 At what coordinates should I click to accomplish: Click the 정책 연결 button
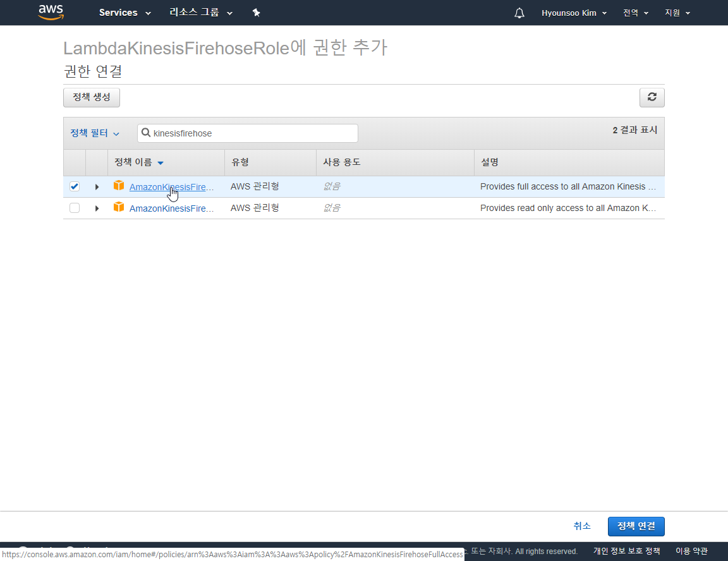coord(636,526)
